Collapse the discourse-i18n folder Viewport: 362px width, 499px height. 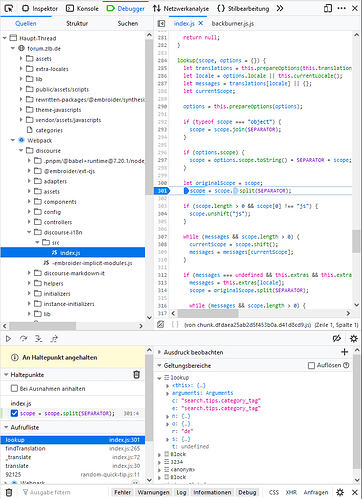tap(29, 232)
